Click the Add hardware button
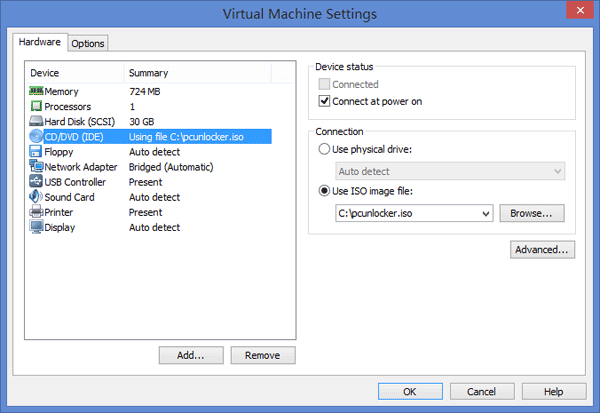The height and width of the screenshot is (413, 600). pyautogui.click(x=190, y=355)
